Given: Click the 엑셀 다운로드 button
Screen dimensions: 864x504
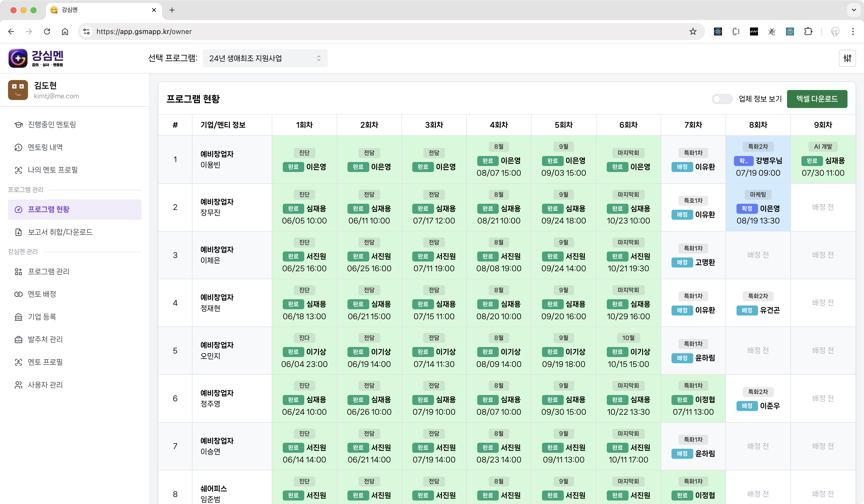Looking at the screenshot, I should point(817,99).
